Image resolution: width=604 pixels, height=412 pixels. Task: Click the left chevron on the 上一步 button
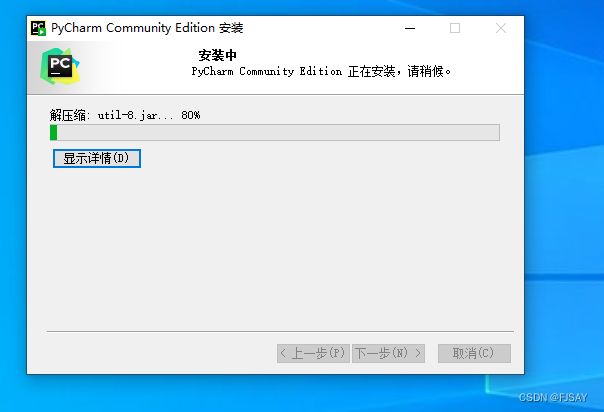pos(283,353)
